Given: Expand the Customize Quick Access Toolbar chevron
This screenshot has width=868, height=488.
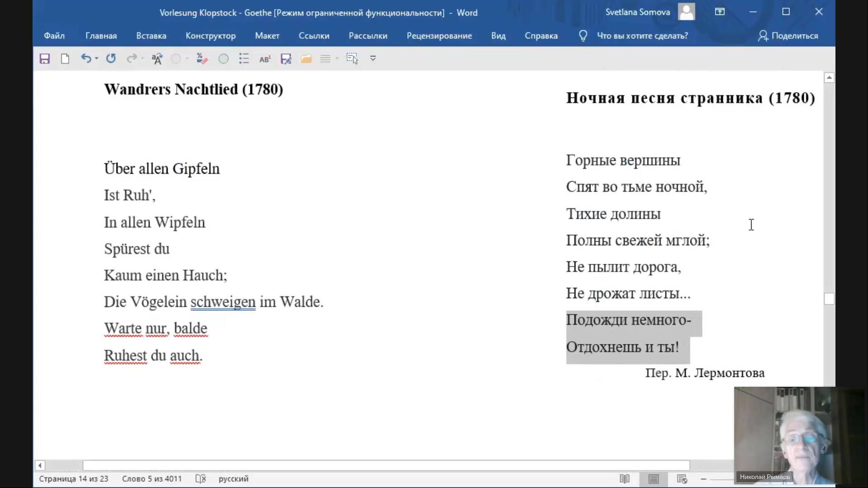Looking at the screenshot, I should (373, 58).
